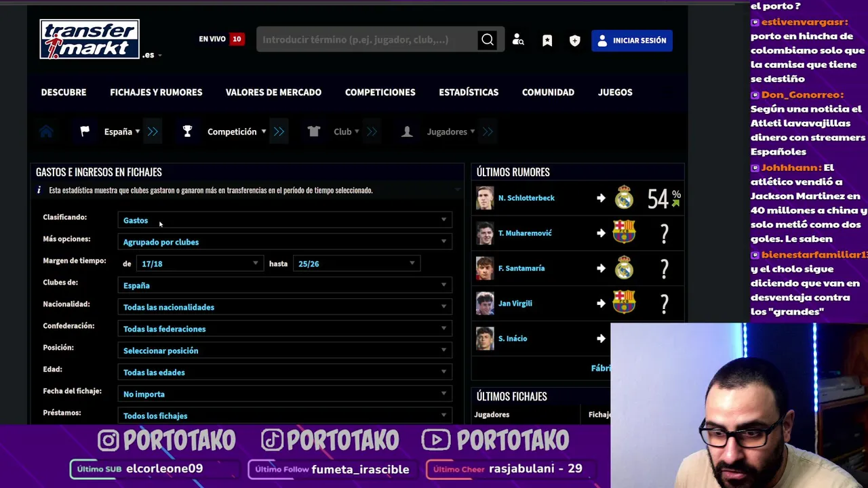This screenshot has width=868, height=488.
Task: Open the Clasificando Gastos dropdown
Action: coord(285,220)
